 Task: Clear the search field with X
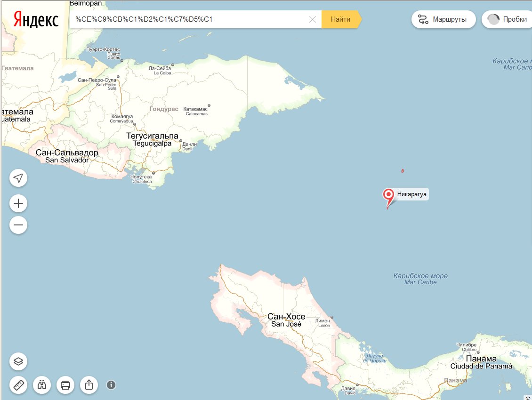pos(312,19)
